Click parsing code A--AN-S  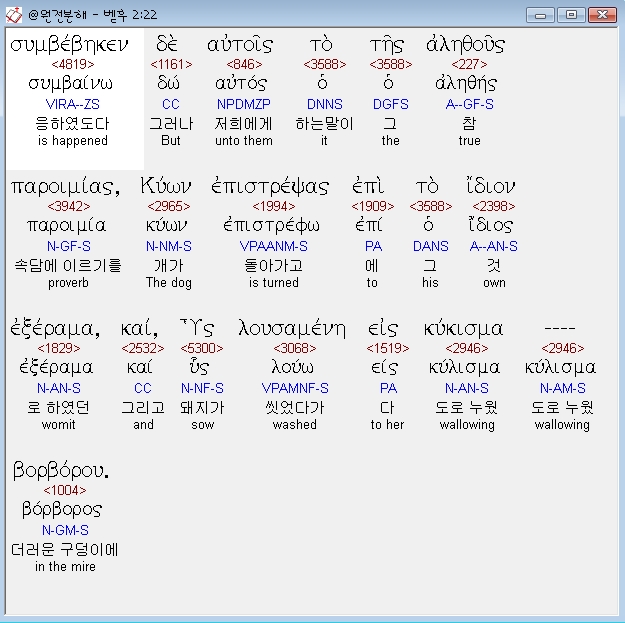click(x=493, y=246)
